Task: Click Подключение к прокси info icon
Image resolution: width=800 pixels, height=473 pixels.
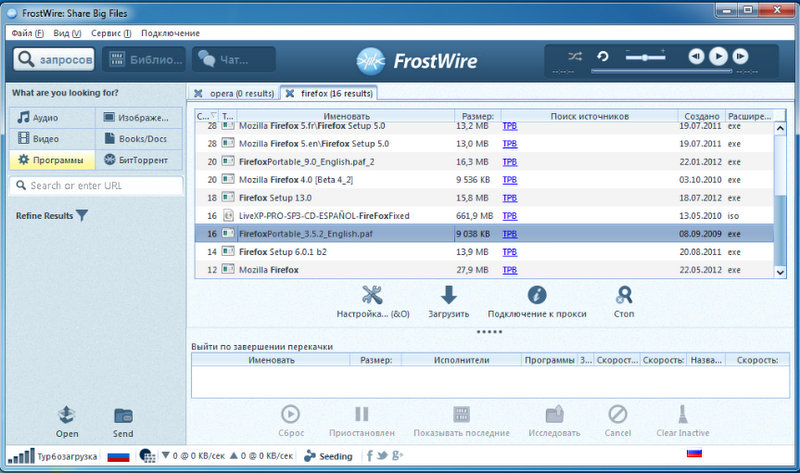Action: coord(537,295)
